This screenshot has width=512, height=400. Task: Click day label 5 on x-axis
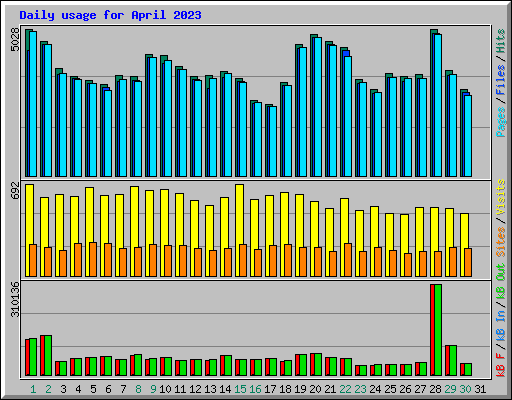(93, 389)
